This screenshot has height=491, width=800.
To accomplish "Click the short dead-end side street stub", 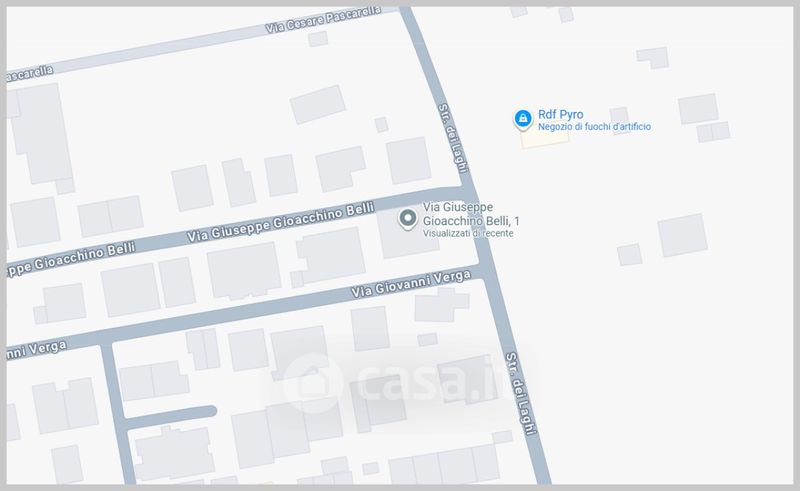I will click(x=170, y=416).
